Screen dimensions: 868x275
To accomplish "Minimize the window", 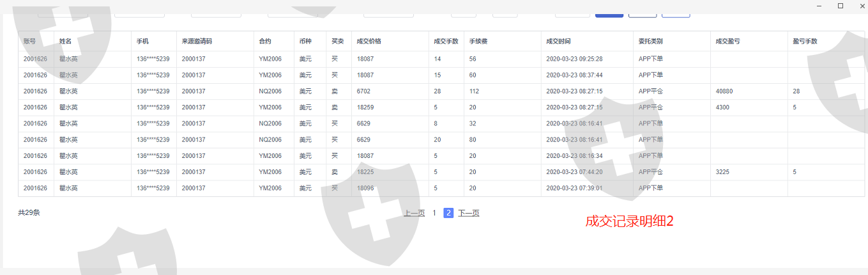I will click(x=819, y=6).
